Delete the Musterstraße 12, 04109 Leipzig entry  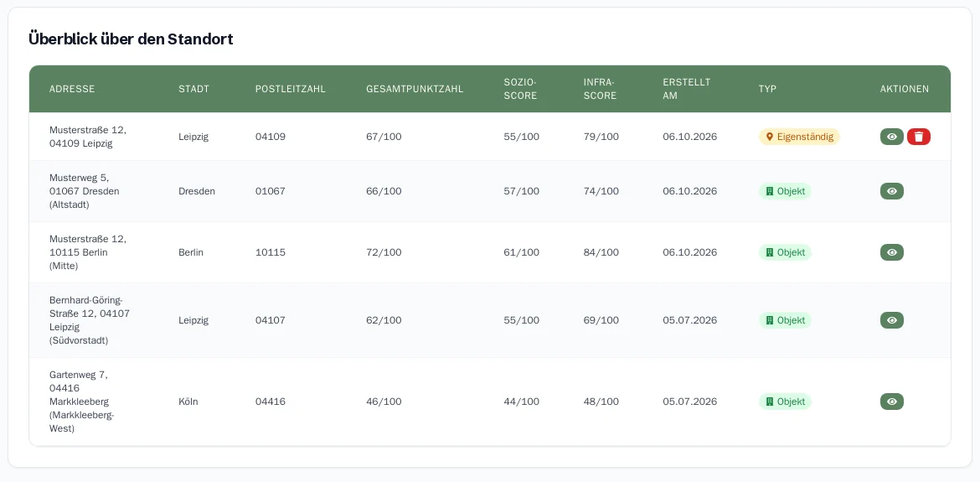(x=919, y=137)
